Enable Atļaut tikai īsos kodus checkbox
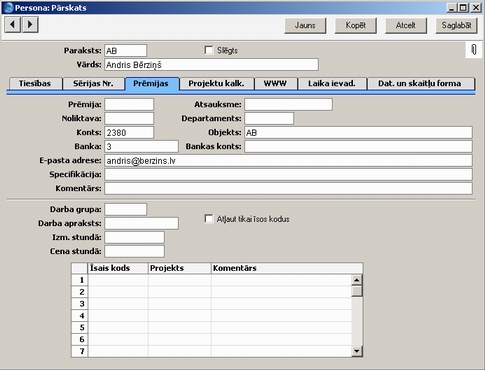 pos(209,219)
